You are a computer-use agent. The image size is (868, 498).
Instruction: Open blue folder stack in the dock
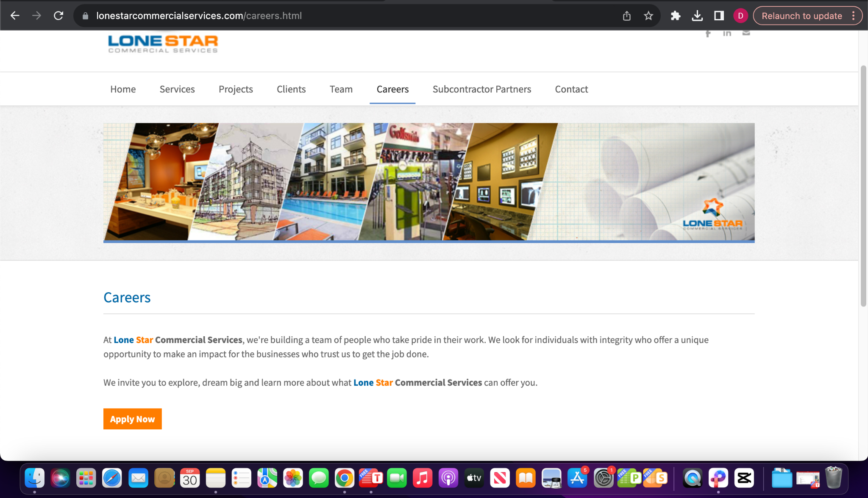click(782, 478)
